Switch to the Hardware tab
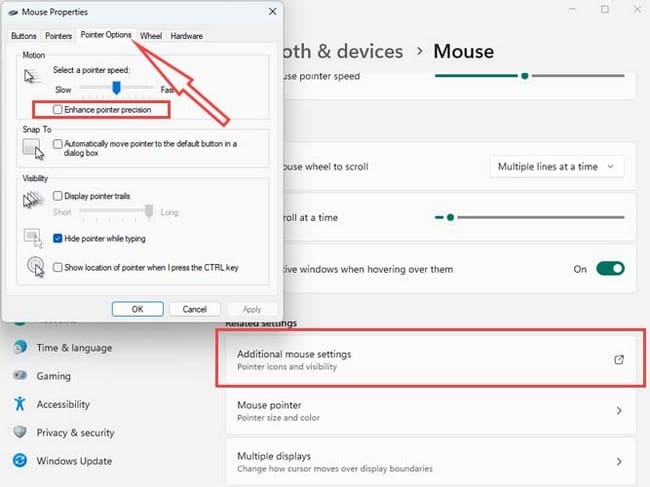This screenshot has width=650, height=487. point(186,36)
